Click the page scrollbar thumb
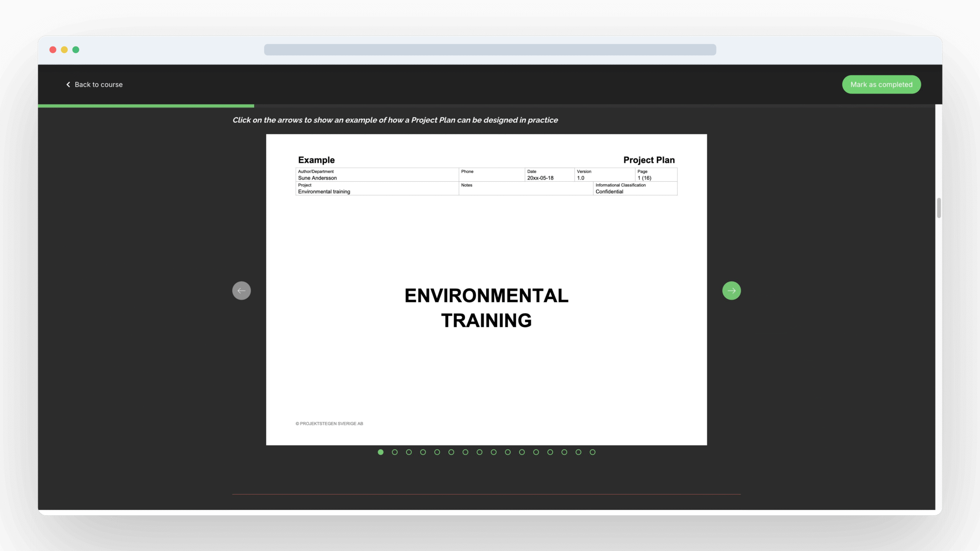 point(939,208)
